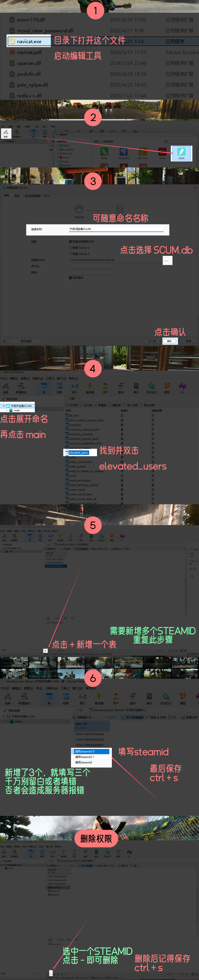This screenshot has width=199, height=980.
Task: Collapse 升级并逃离SCUM connection in step 4 tree
Action: [x=4, y=406]
